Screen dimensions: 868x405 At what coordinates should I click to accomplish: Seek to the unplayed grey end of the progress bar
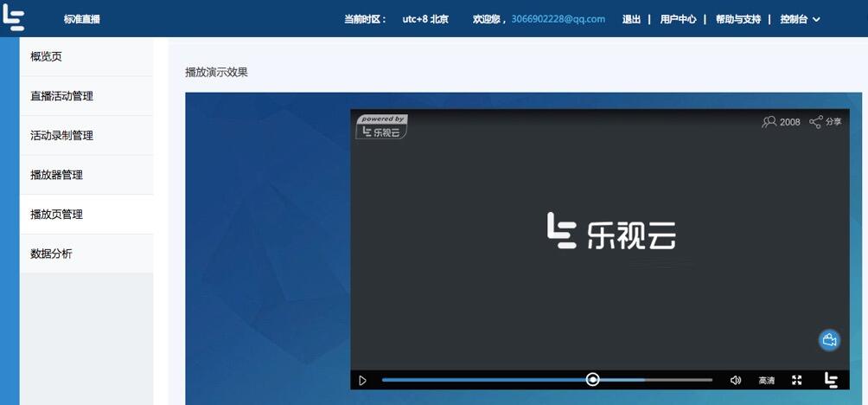pos(678,380)
